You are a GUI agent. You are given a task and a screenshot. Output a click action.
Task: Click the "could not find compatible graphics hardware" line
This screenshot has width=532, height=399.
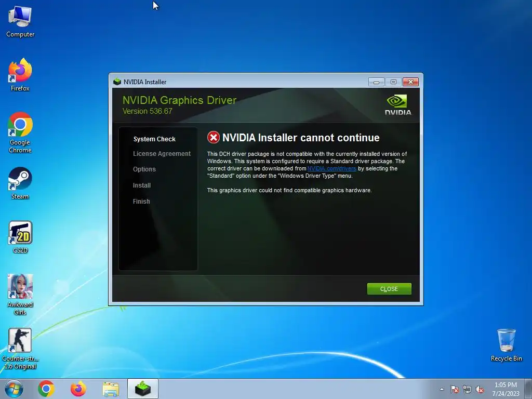(289, 190)
